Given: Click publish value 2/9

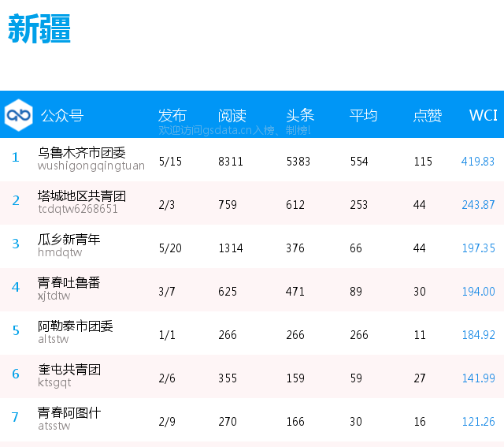Looking at the screenshot, I should click(167, 422).
